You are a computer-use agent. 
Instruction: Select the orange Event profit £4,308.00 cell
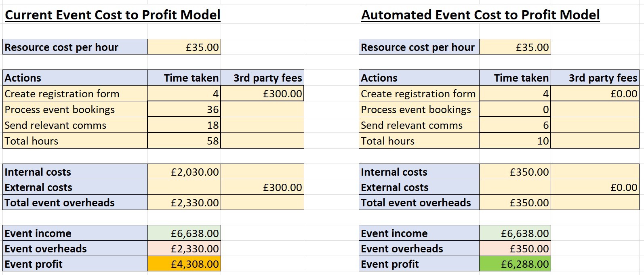(x=184, y=264)
